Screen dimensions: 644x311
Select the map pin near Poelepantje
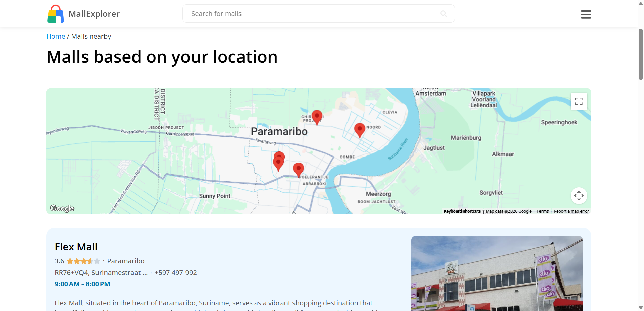click(298, 169)
